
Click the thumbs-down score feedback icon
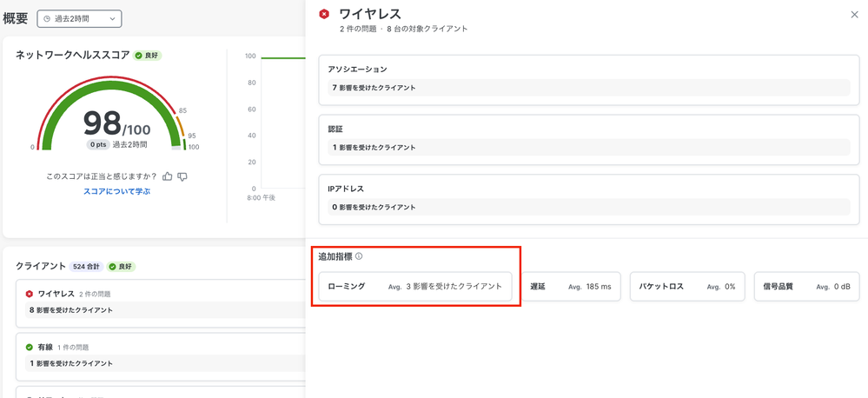(182, 176)
